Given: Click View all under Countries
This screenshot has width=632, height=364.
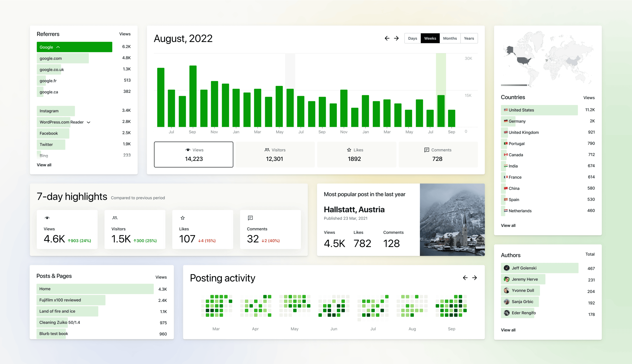Looking at the screenshot, I should point(508,225).
